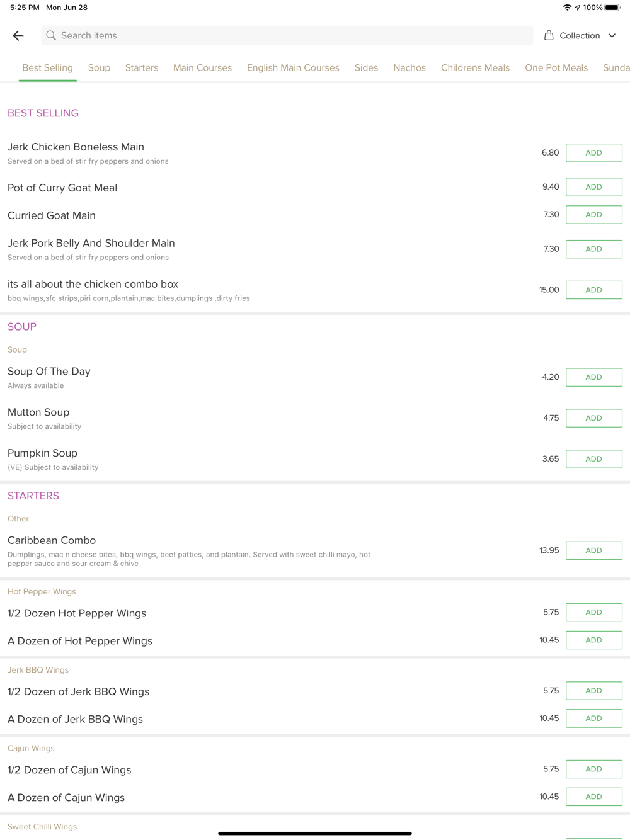630x840 pixels.
Task: Click the search magnifier icon
Action: pyautogui.click(x=51, y=36)
